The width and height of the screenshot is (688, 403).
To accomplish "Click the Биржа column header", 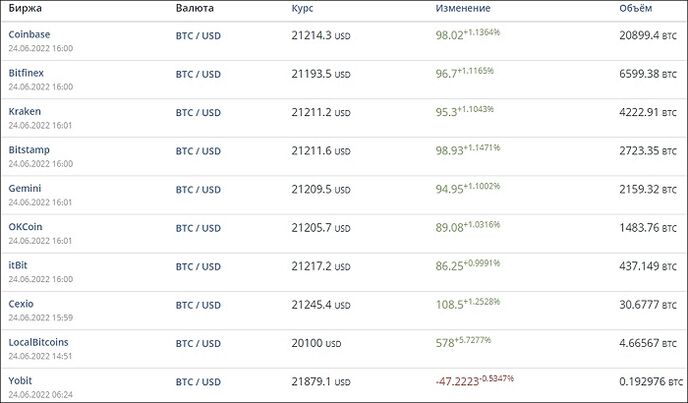I will pyautogui.click(x=25, y=8).
